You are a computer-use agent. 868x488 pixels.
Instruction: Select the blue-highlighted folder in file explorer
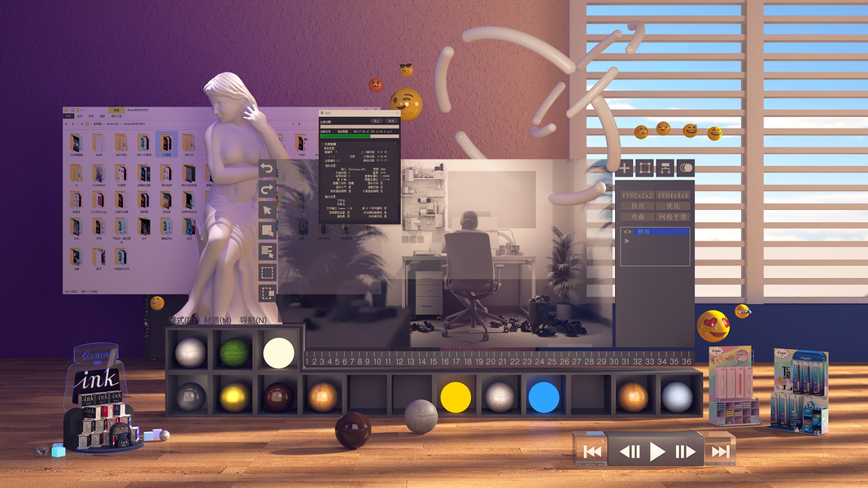[x=166, y=144]
